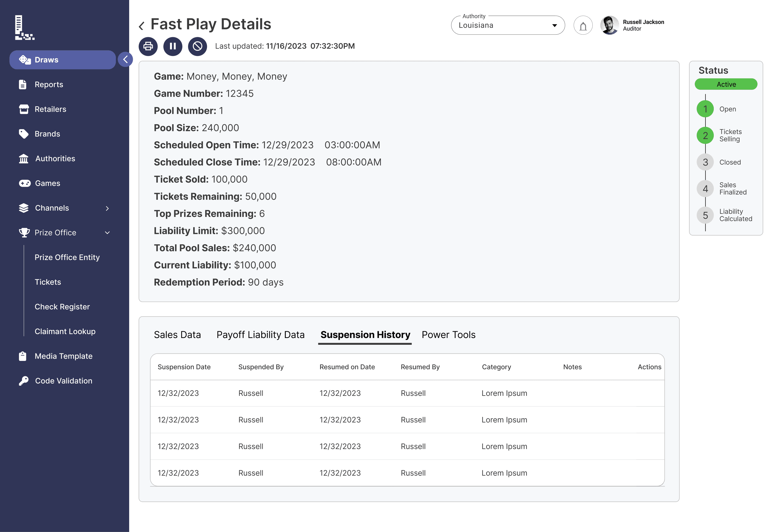Expand the Channels submenu
Image resolution: width=776 pixels, height=532 pixels.
pos(107,208)
